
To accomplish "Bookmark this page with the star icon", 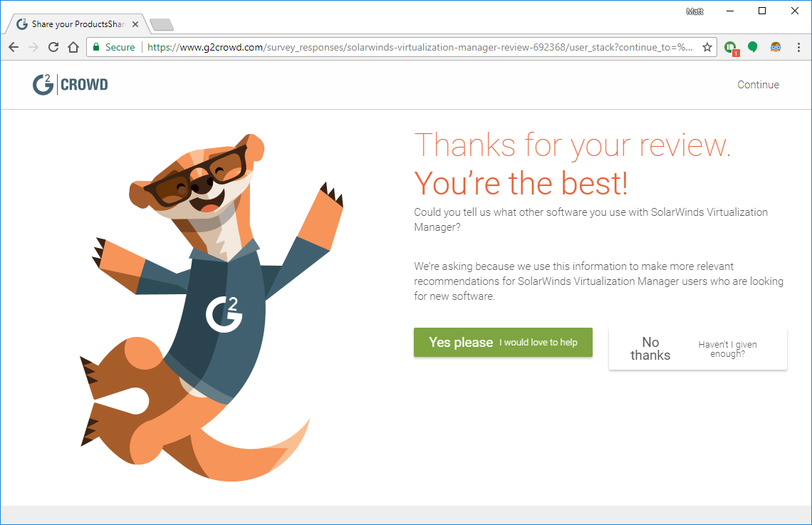I will click(707, 47).
